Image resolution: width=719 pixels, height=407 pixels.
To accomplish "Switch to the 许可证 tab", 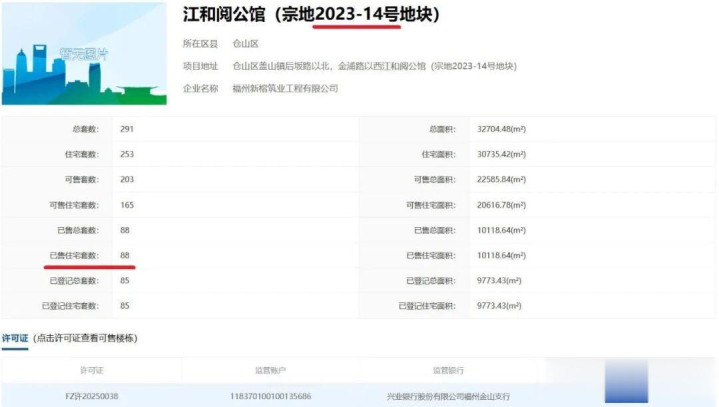I will (x=15, y=338).
